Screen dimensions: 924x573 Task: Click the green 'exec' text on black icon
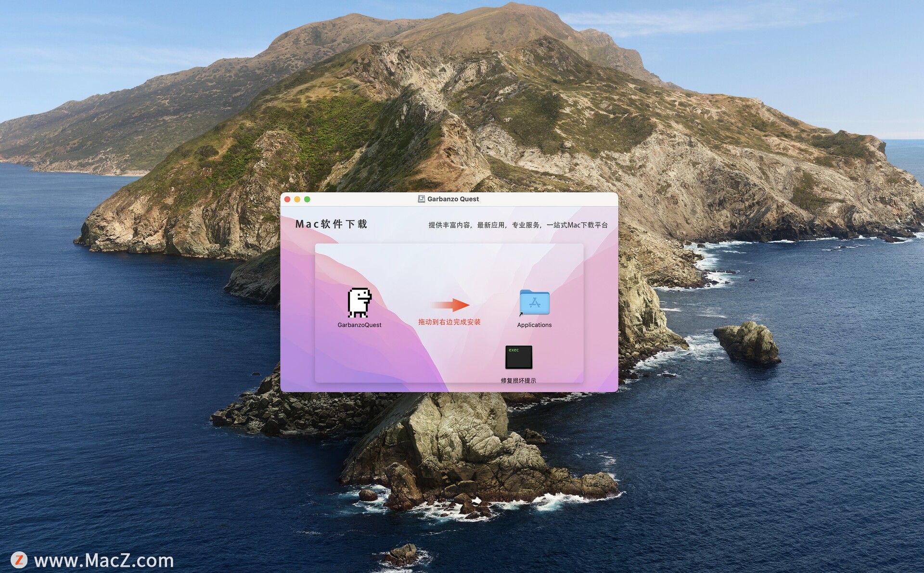click(513, 350)
